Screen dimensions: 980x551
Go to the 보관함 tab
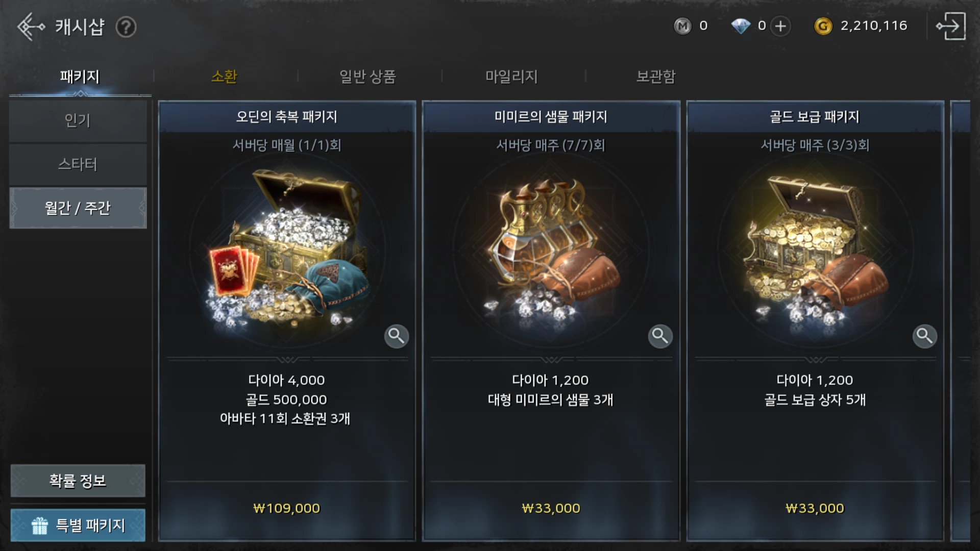(x=656, y=77)
